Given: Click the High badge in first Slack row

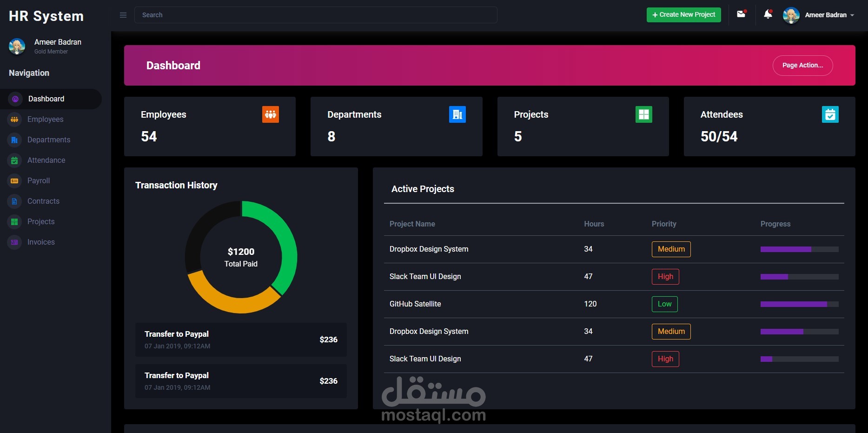Looking at the screenshot, I should click(665, 277).
